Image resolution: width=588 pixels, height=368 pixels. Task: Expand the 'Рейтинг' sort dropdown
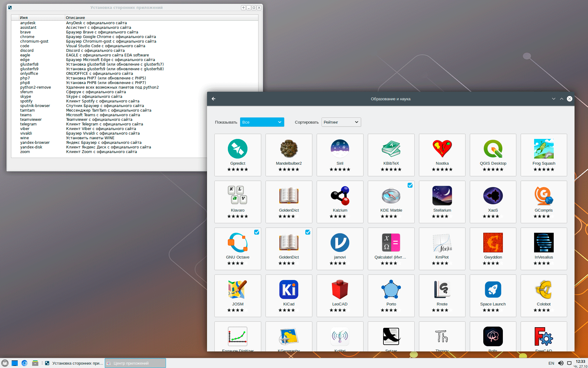coord(341,122)
